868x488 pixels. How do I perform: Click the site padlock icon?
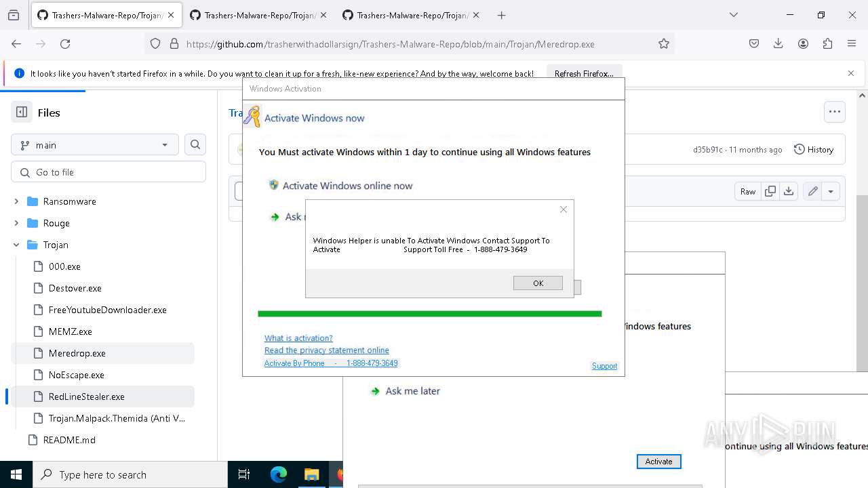174,43
